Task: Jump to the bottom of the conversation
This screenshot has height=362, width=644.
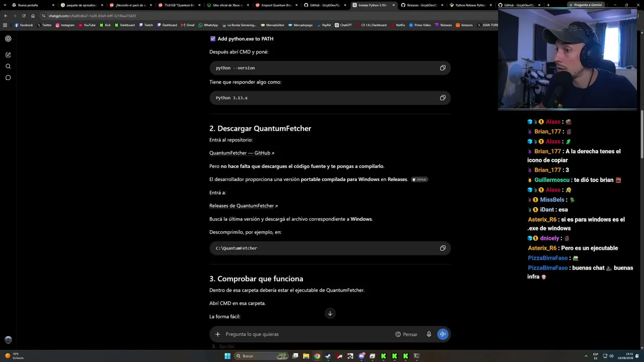Action: (x=330, y=313)
